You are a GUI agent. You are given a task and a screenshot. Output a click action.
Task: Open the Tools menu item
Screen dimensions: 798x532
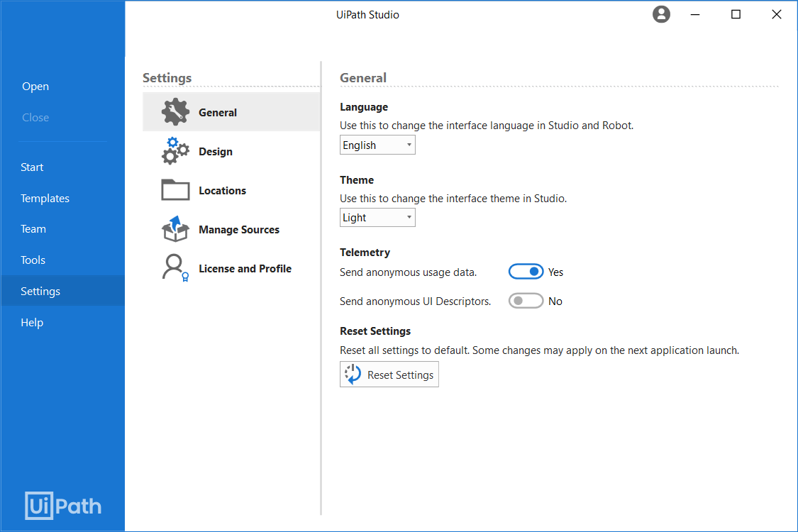[33, 260]
